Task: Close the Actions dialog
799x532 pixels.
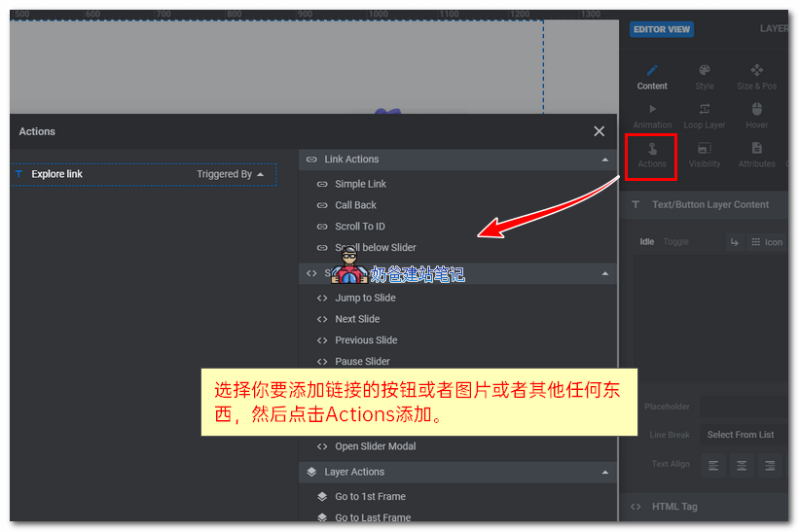Action: [x=599, y=131]
